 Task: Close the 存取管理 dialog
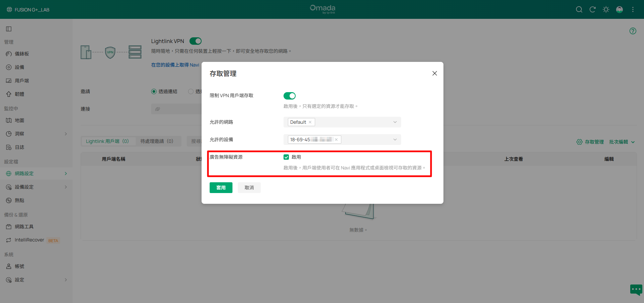(x=434, y=73)
